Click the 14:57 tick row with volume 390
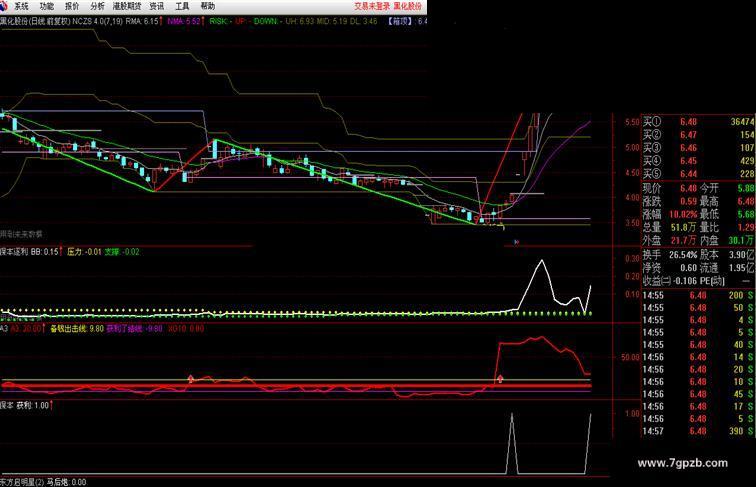The image size is (756, 487). click(699, 431)
